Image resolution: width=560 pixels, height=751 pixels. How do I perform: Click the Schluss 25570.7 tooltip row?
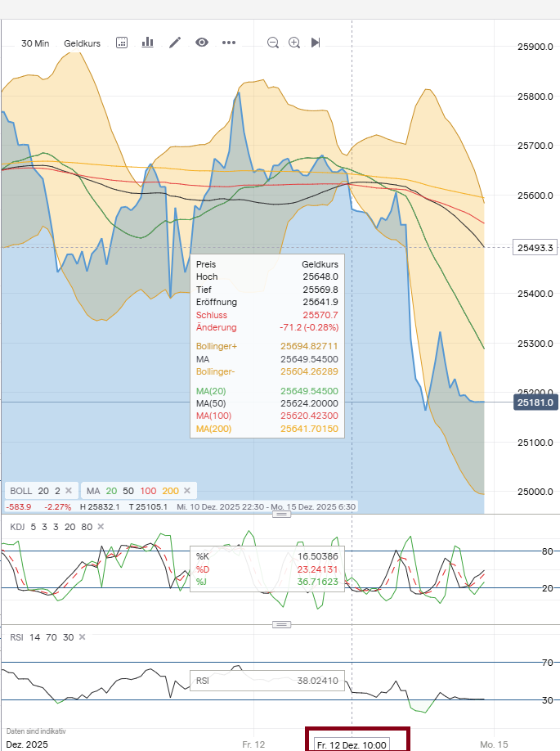tap(267, 315)
